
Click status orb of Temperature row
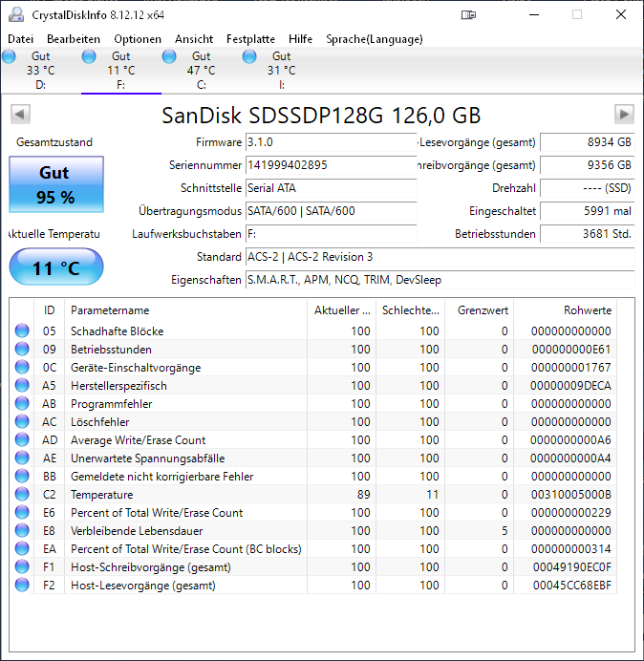[22, 494]
